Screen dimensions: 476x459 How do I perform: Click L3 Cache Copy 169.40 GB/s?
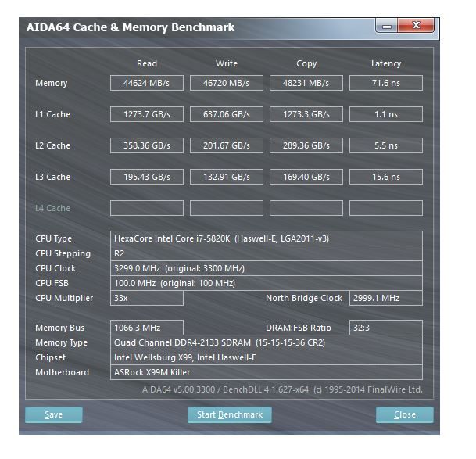(x=306, y=177)
